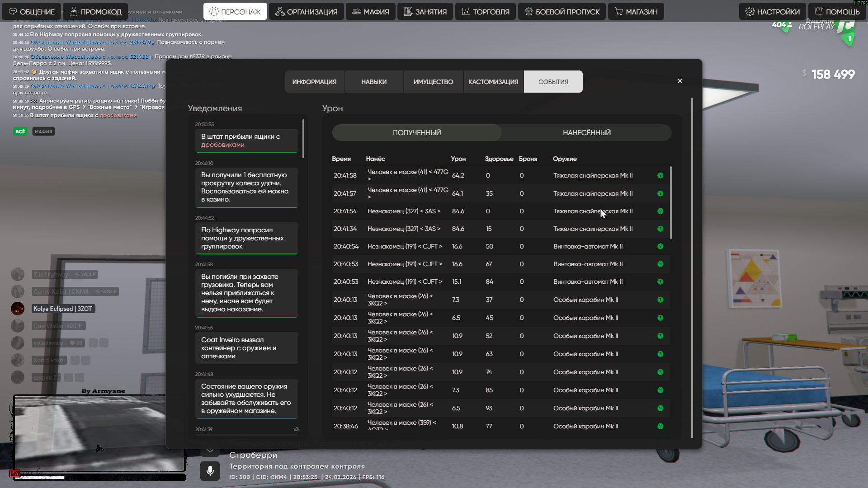Viewport: 868px width, 488px height.
Task: Click notification about shotgun crates arriving
Action: [246, 141]
